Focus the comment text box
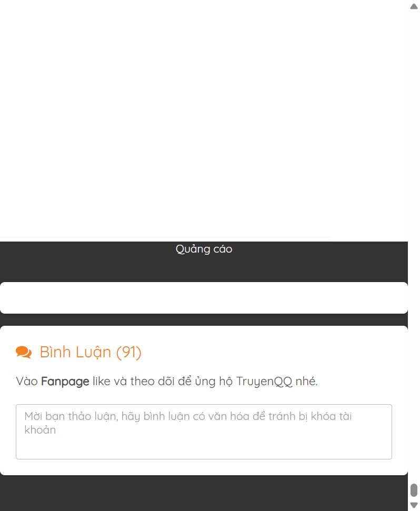 [204, 432]
